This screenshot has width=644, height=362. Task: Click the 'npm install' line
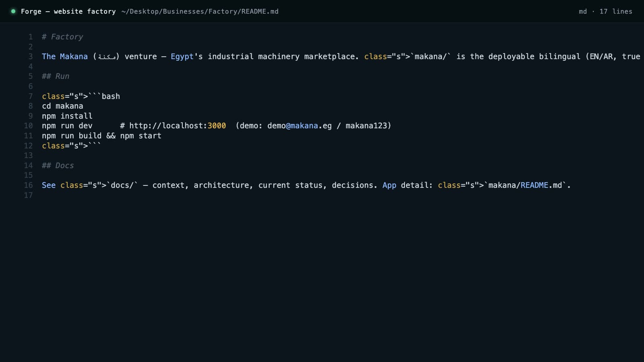point(67,116)
